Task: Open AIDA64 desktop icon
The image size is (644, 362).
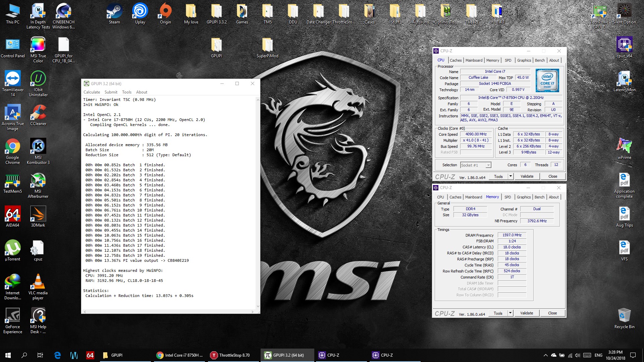Action: (x=13, y=217)
